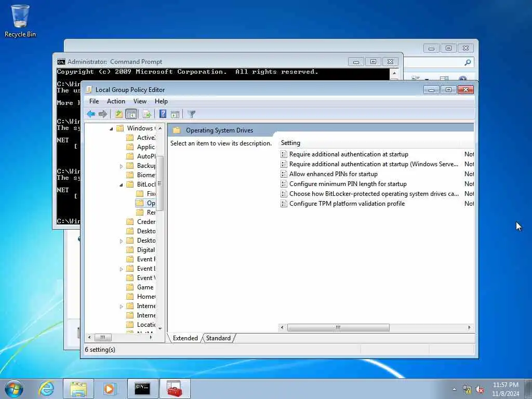Toggle the Show/Hide Action Pane icon
This screenshot has height=399, width=532.
point(175,114)
